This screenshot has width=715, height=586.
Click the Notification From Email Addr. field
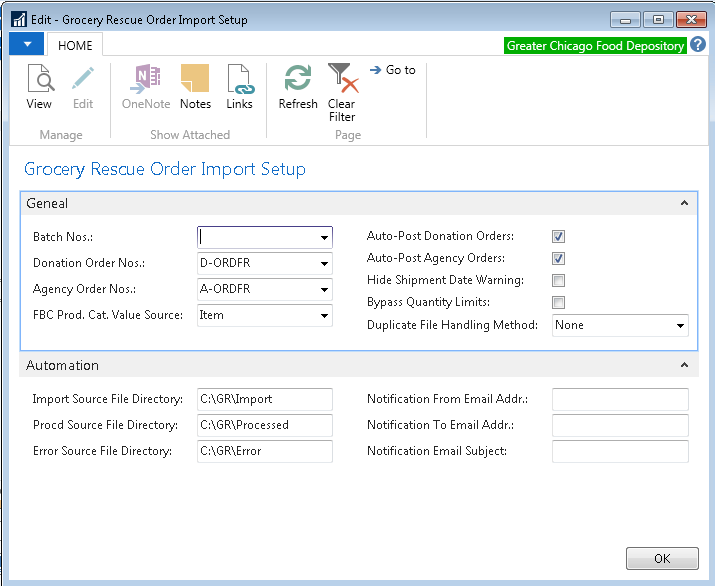coord(620,399)
